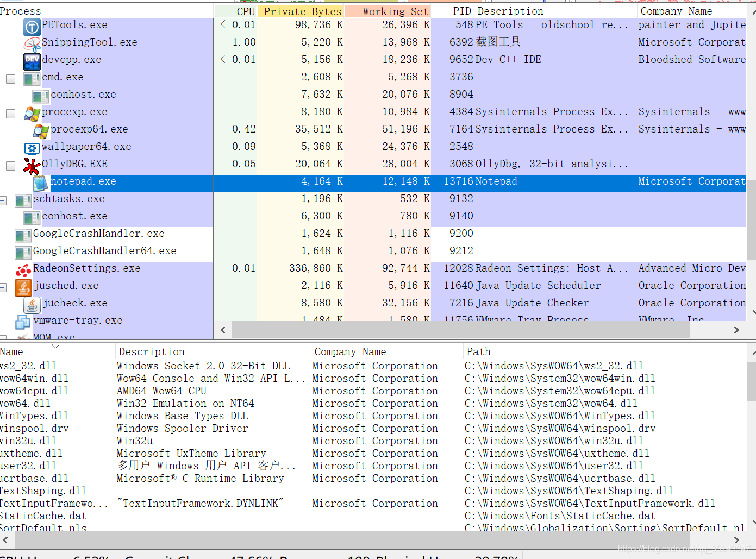Click process pane horizontal scrollbar left arrow

point(223,330)
